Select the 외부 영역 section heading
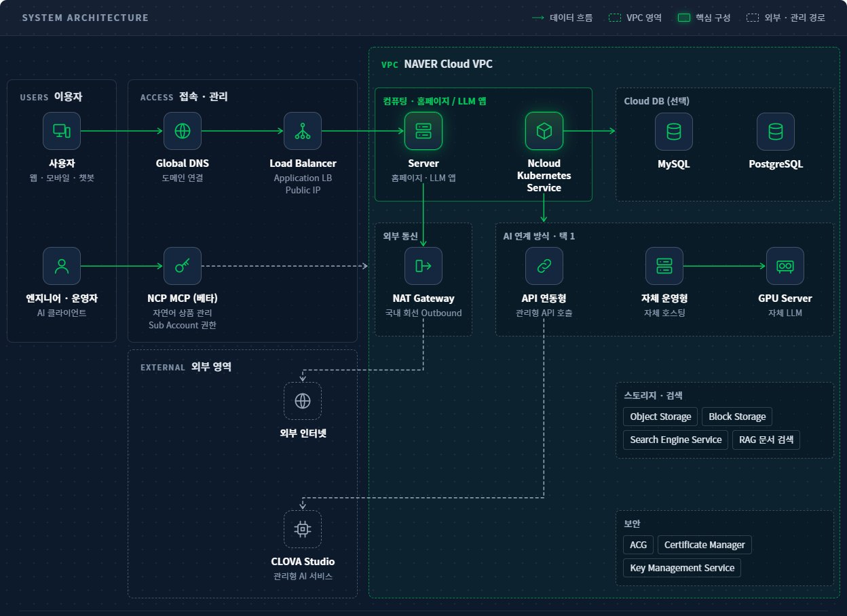This screenshot has width=847, height=616. coord(211,367)
